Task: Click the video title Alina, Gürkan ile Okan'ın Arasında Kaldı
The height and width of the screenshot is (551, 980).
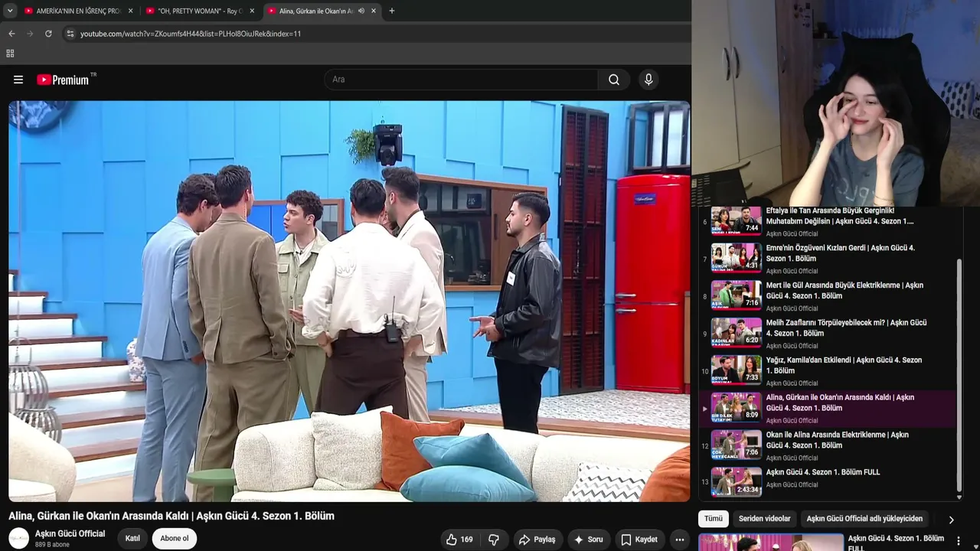Action: coord(171,516)
